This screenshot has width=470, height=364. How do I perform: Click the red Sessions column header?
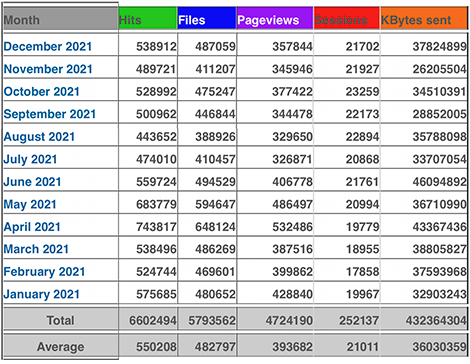347,18
